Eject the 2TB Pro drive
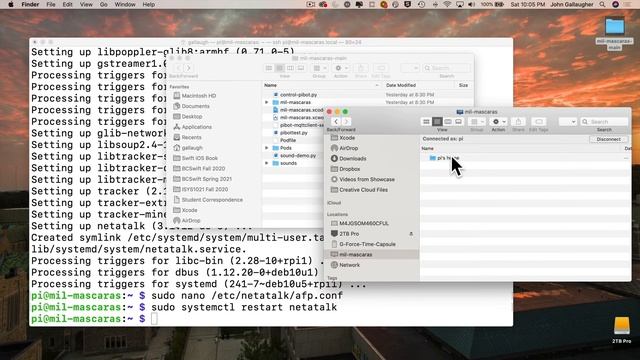 (x=411, y=234)
